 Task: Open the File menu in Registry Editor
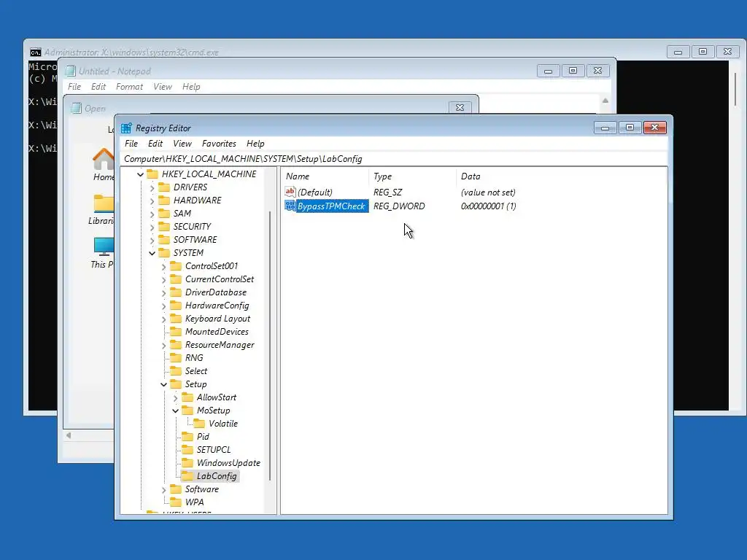pyautogui.click(x=131, y=144)
